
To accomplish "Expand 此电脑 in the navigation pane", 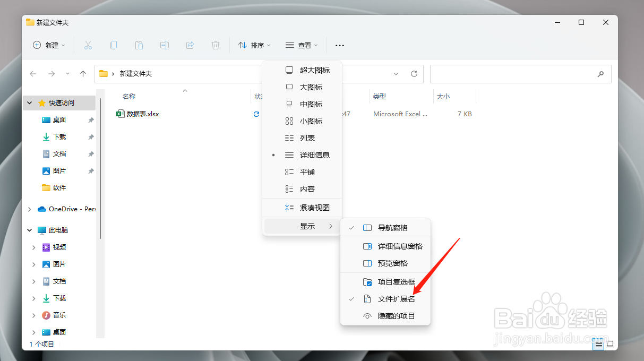I will [29, 230].
